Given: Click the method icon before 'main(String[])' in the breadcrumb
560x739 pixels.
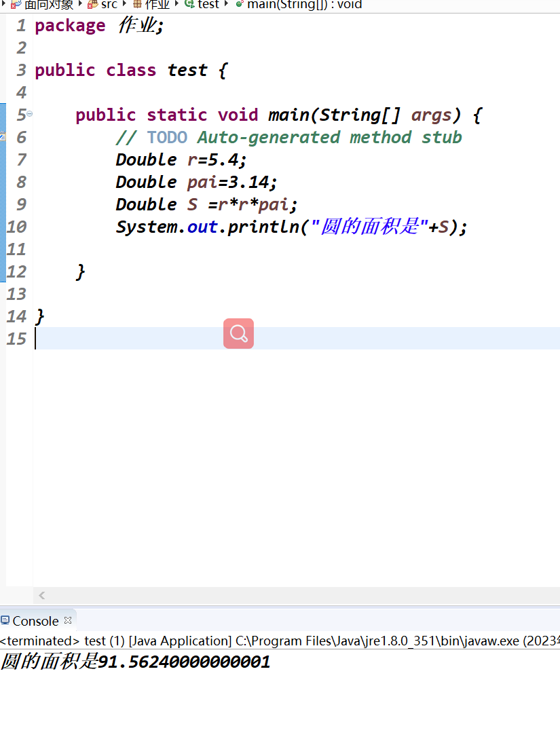Looking at the screenshot, I should click(x=240, y=4).
